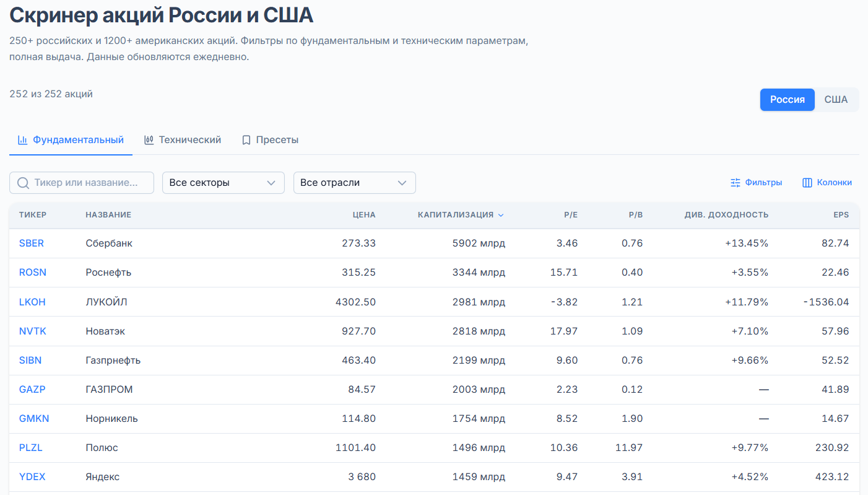
Task: Click the search magnifier icon
Action: click(x=24, y=183)
